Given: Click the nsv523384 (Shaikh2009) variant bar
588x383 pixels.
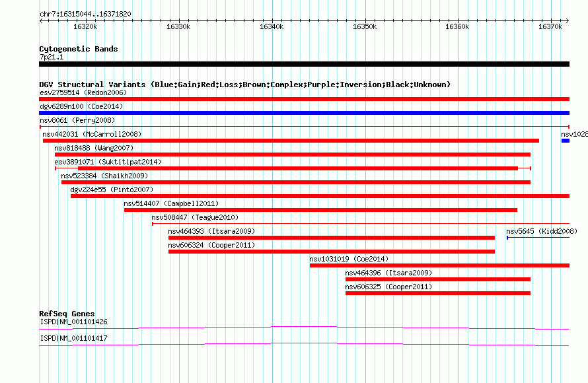Looking at the screenshot, I should coord(296,182).
